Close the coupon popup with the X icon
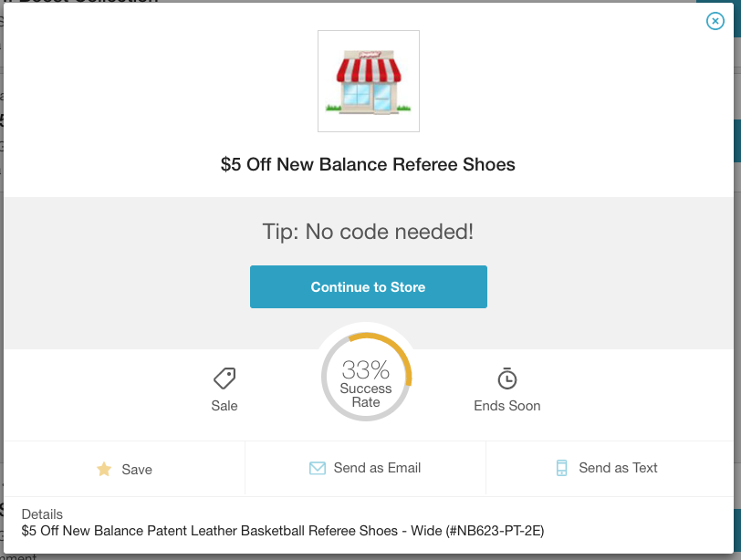The width and height of the screenshot is (741, 560). (x=715, y=21)
